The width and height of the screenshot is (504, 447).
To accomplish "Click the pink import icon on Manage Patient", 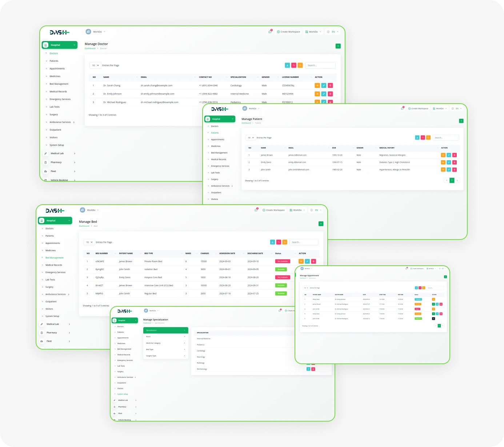I will 423,138.
